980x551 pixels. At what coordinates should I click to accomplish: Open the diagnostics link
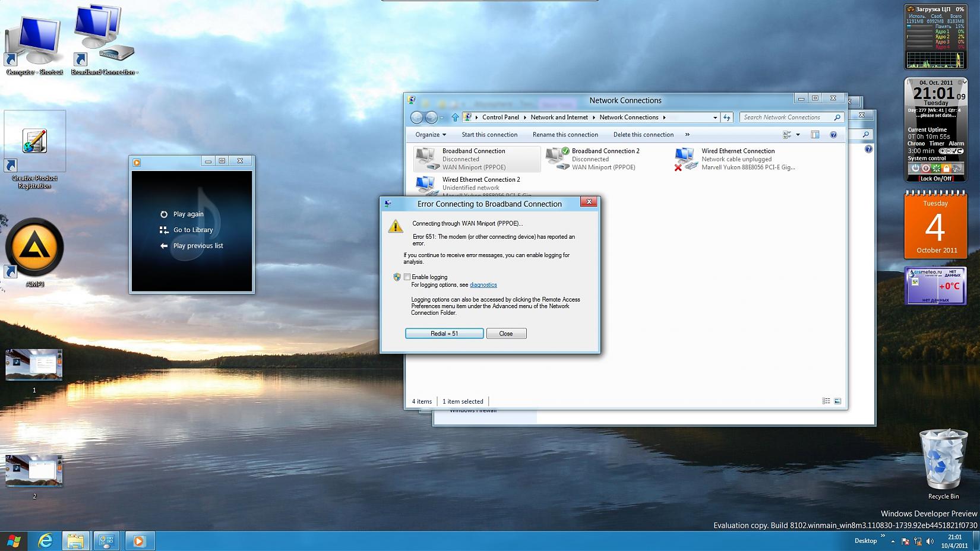click(x=483, y=285)
